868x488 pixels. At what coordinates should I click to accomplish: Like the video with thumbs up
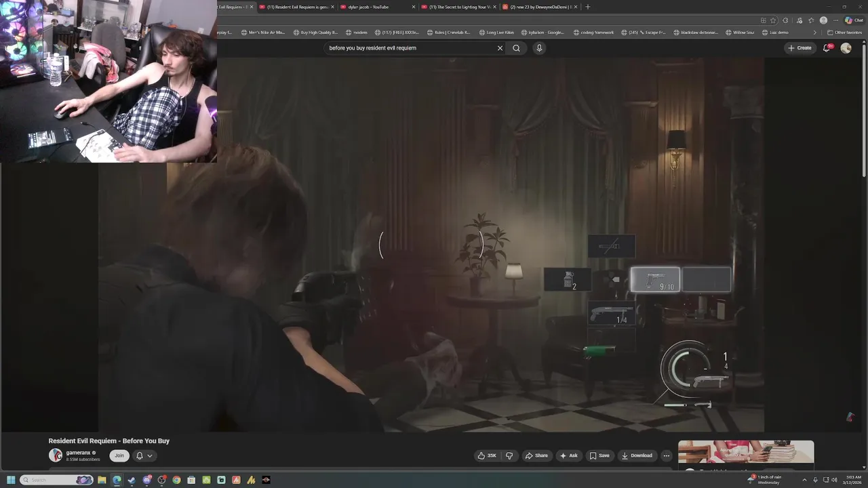(487, 455)
